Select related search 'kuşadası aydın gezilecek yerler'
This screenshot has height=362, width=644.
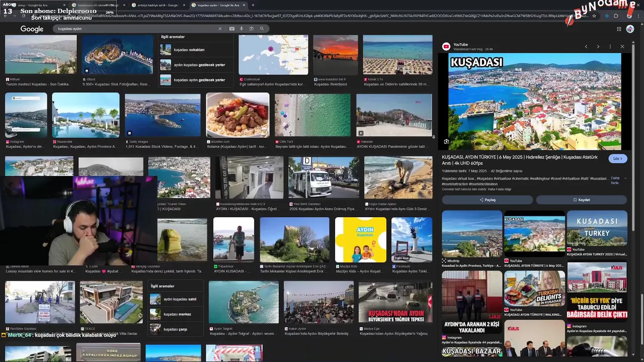tap(196, 80)
